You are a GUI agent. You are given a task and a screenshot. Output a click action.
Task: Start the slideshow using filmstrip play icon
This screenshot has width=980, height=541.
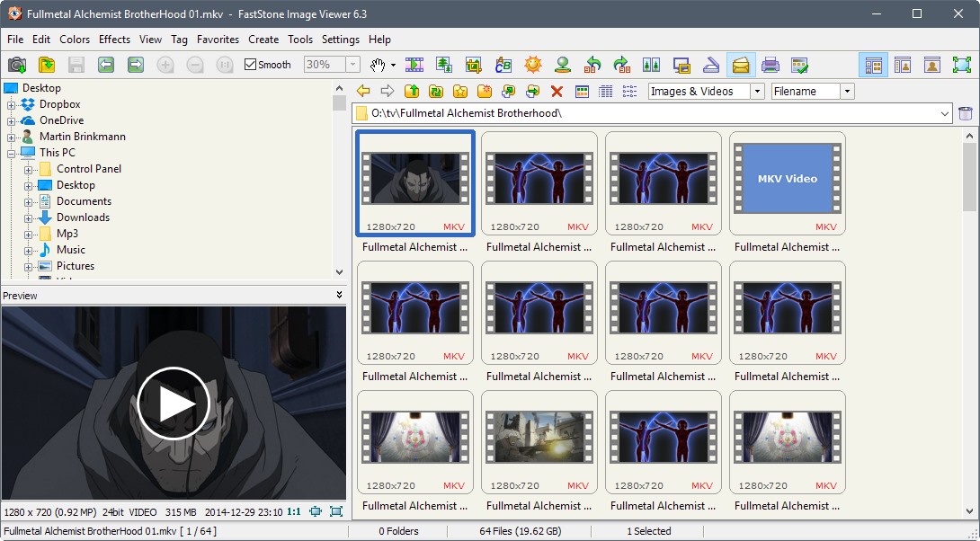(x=414, y=65)
